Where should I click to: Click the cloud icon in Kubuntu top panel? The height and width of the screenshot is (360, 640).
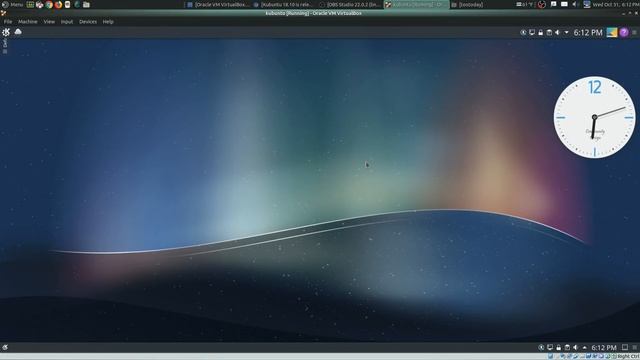coord(18,32)
